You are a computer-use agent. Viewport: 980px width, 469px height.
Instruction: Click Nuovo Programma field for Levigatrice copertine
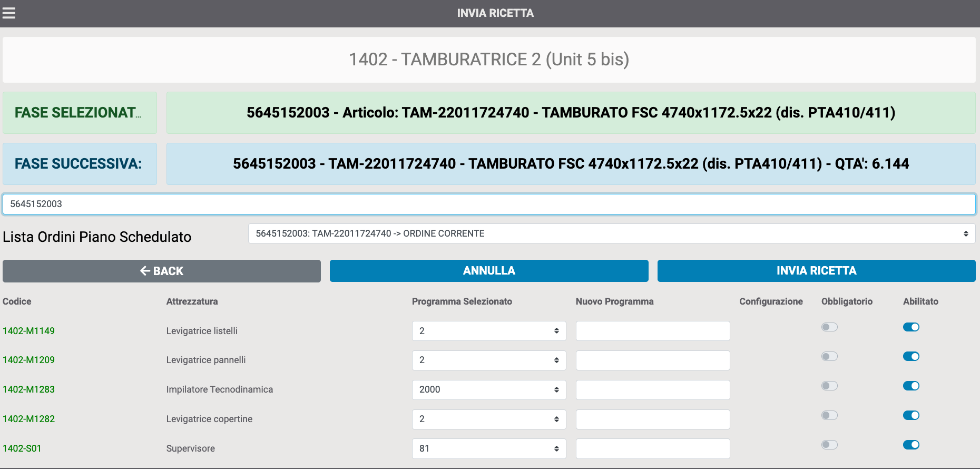[652, 419]
